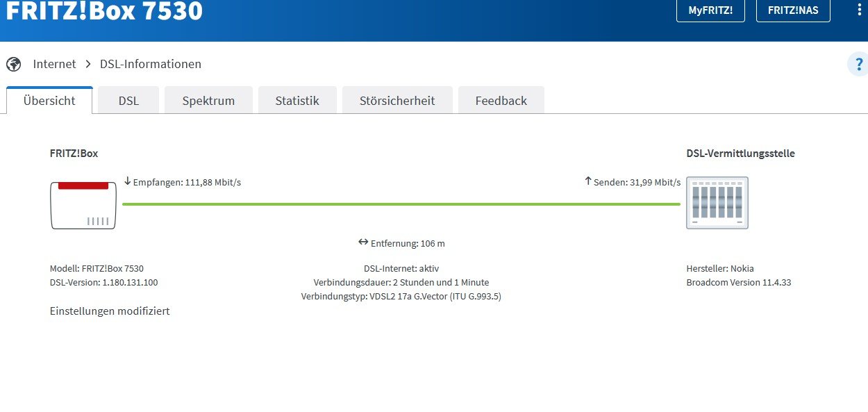This screenshot has height=412, width=868.
Task: Click the 'FRITZ!Box' section heading
Action: point(74,154)
